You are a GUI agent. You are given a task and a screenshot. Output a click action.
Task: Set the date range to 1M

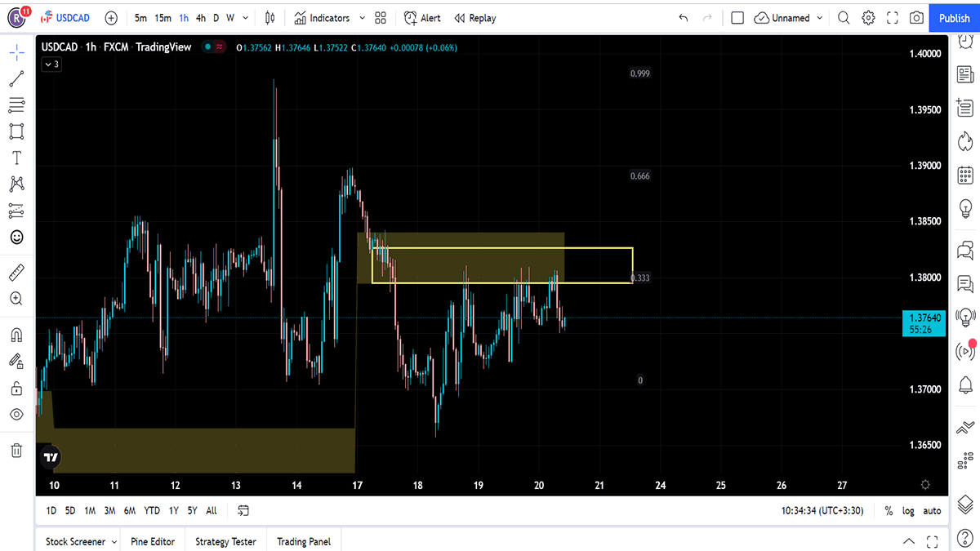tap(90, 511)
